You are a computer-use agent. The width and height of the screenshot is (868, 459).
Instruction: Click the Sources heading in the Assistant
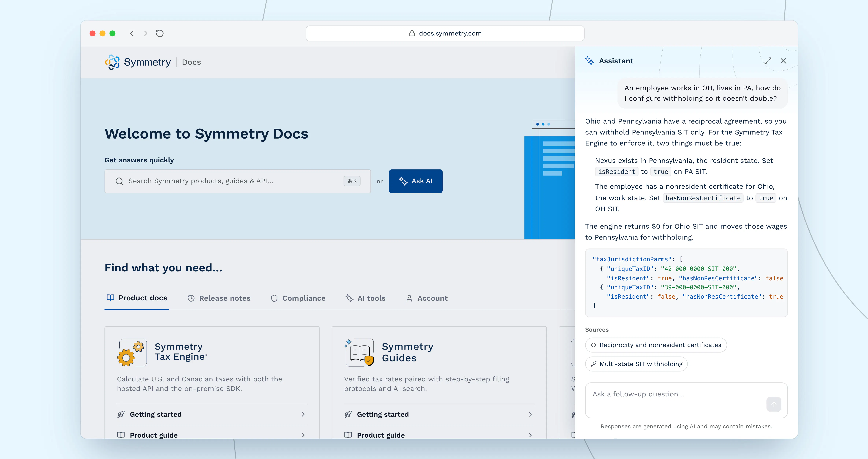click(597, 330)
